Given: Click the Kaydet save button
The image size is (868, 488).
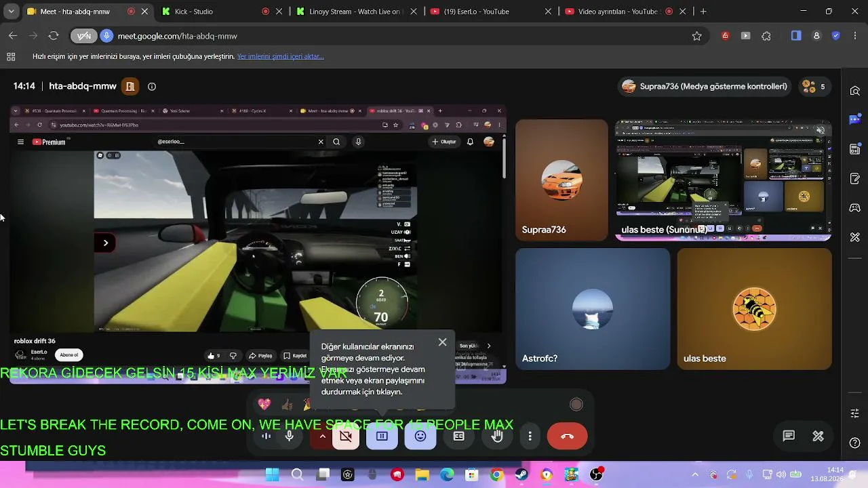Looking at the screenshot, I should click(296, 356).
